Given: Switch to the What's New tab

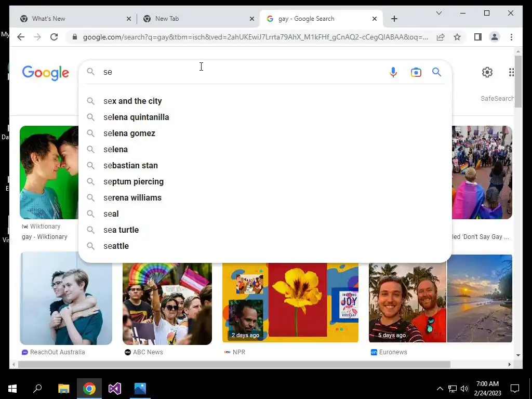Looking at the screenshot, I should (x=75, y=19).
